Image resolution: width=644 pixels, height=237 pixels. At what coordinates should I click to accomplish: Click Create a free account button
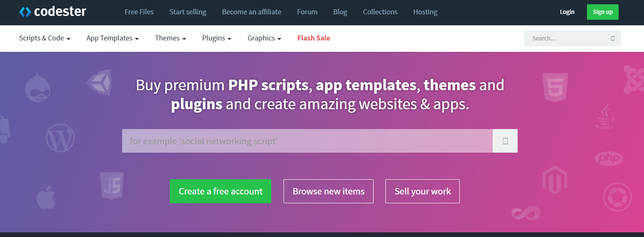pyautogui.click(x=221, y=191)
